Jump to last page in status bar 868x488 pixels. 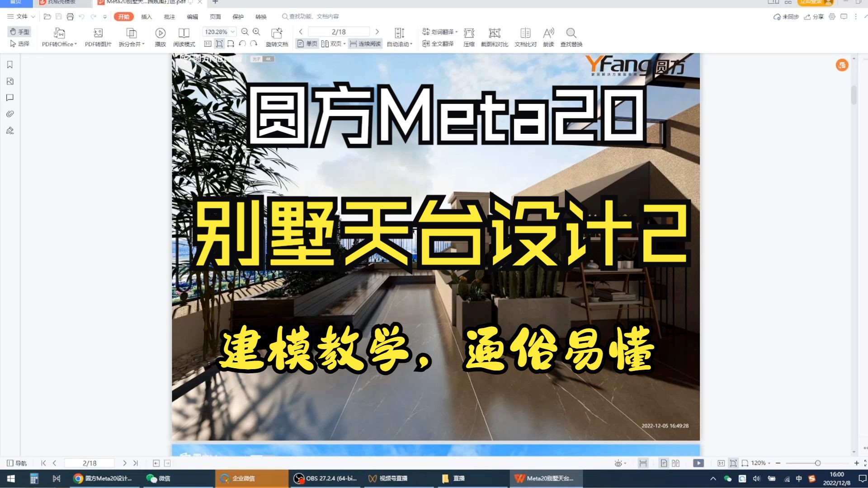pyautogui.click(x=136, y=463)
